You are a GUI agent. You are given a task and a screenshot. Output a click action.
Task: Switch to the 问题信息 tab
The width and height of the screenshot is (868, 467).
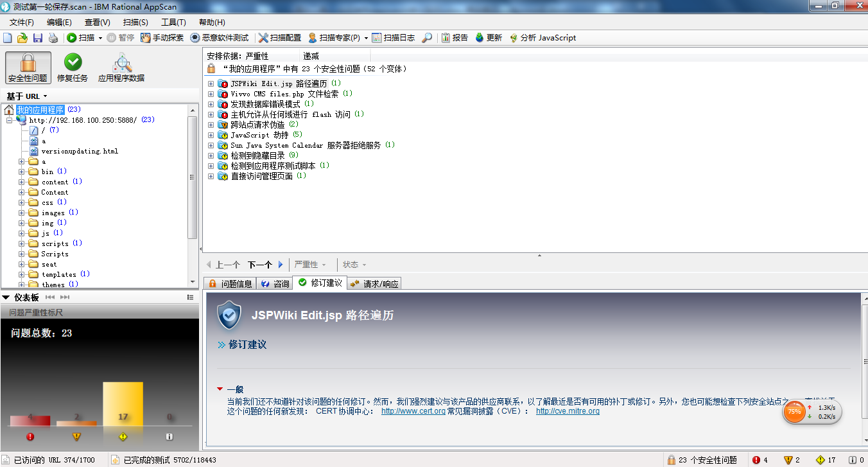230,283
